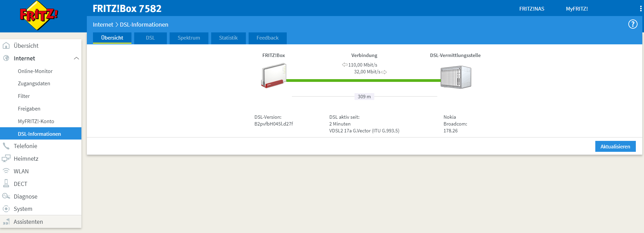The height and width of the screenshot is (233, 644).
Task: Click DSL-Informationen in the breadcrumb
Action: (144, 25)
